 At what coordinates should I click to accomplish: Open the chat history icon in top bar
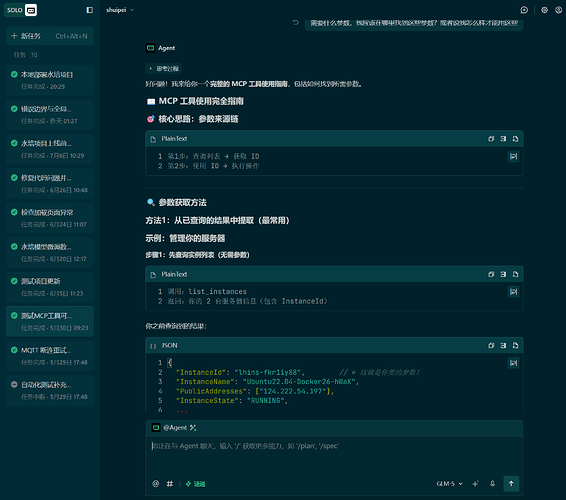coord(524,10)
